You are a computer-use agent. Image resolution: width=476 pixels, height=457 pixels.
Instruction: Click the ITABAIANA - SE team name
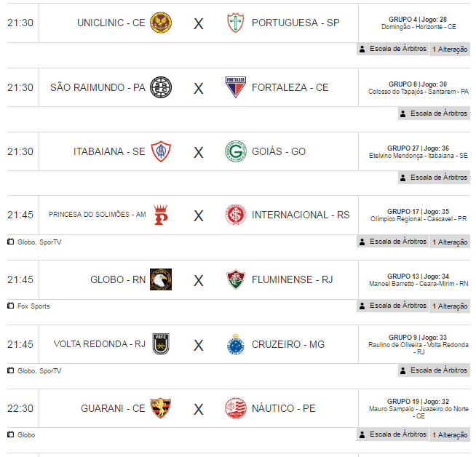(x=109, y=151)
